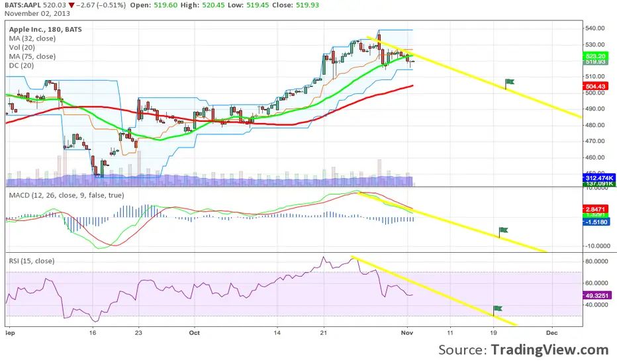The height and width of the screenshot is (364, 617).
Task: Click the 11 date label on time axis
Action: click(450, 333)
